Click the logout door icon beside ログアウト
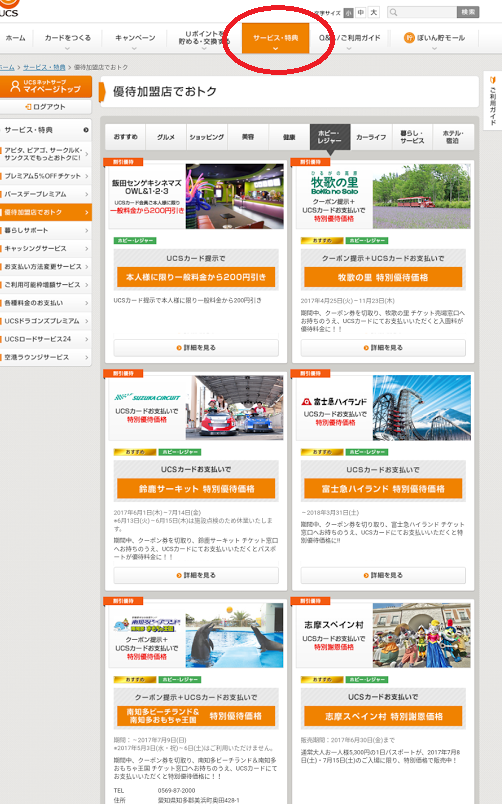The height and width of the screenshot is (804, 502). point(28,107)
